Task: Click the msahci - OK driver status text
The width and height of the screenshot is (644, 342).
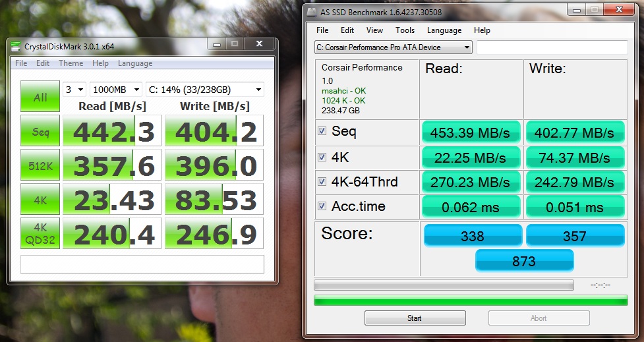Action: click(344, 91)
